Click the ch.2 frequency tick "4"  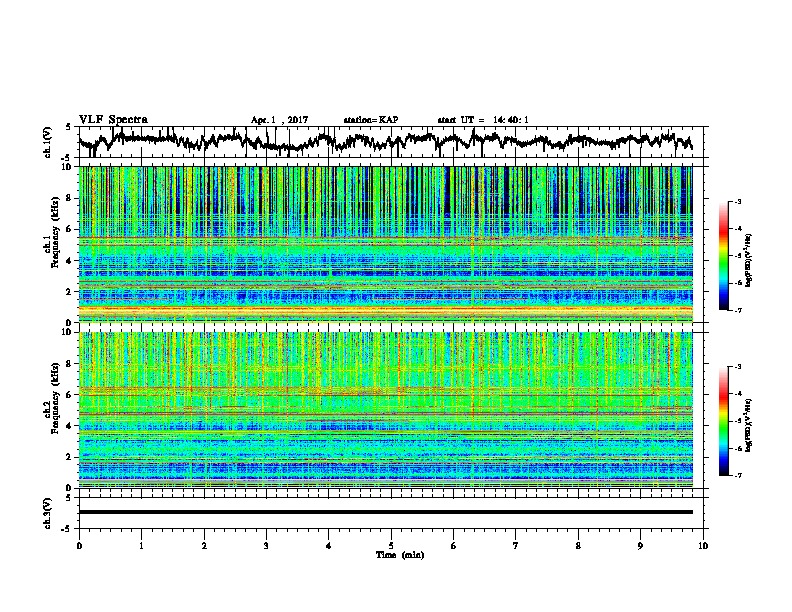click(71, 426)
